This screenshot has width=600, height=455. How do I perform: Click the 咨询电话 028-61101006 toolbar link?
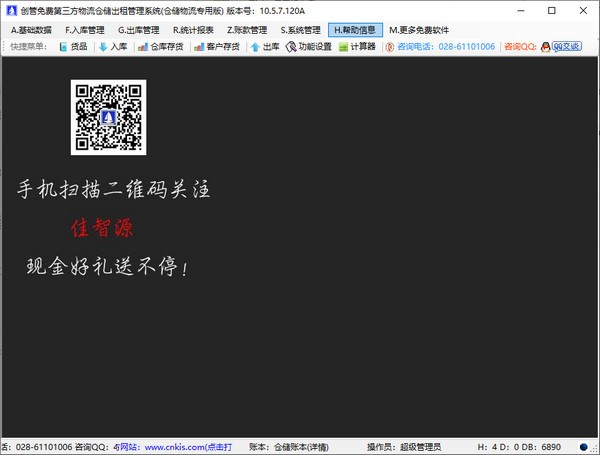click(x=446, y=47)
